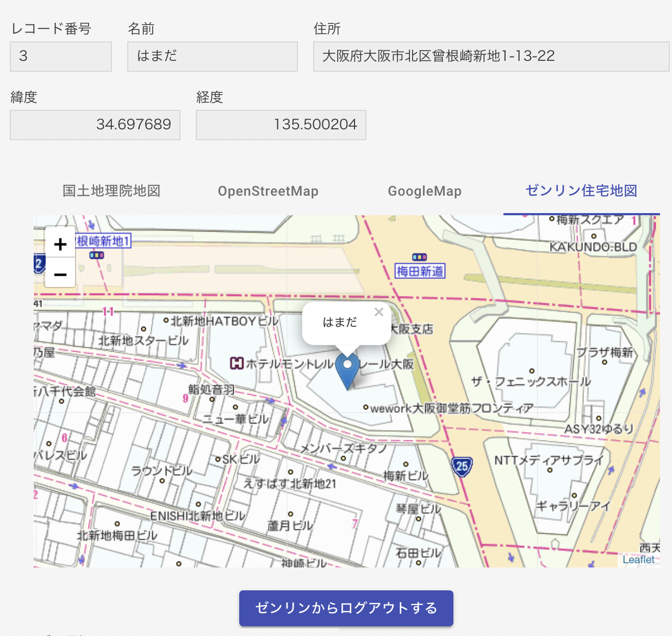Click the ENISHI北新地ビル map label
Viewport: 672px width, 636px height.
point(198,516)
